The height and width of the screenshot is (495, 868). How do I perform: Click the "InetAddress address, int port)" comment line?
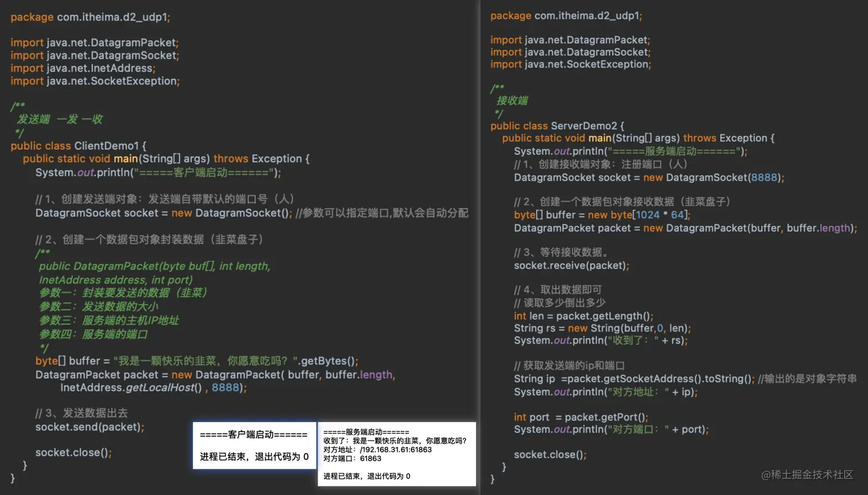115,280
